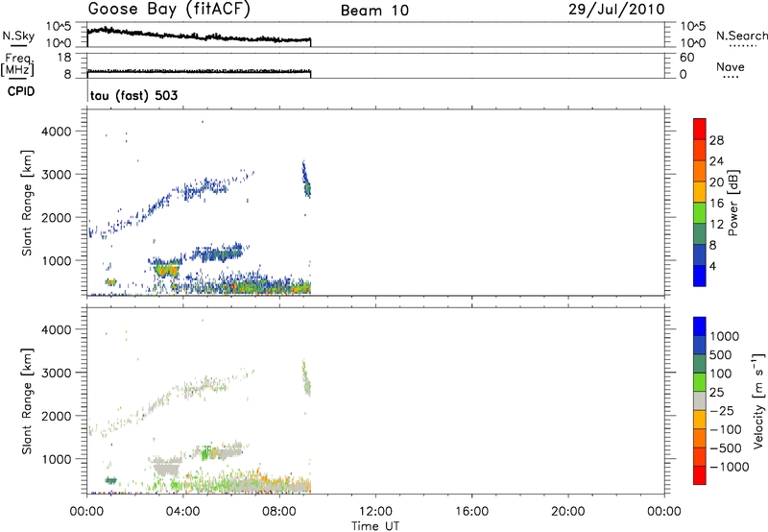Click the '20:00' time axis tick label

pos(567,512)
